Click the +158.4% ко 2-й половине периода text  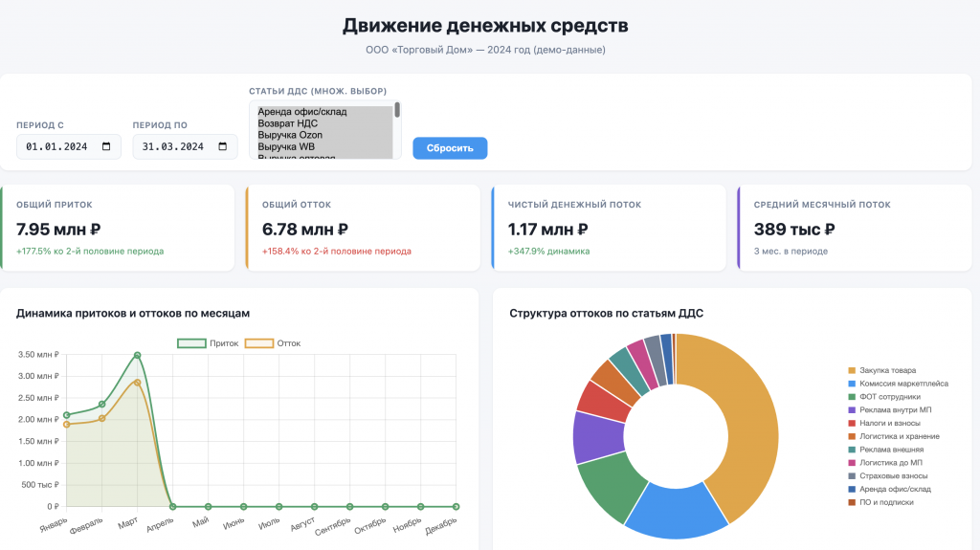(x=336, y=252)
